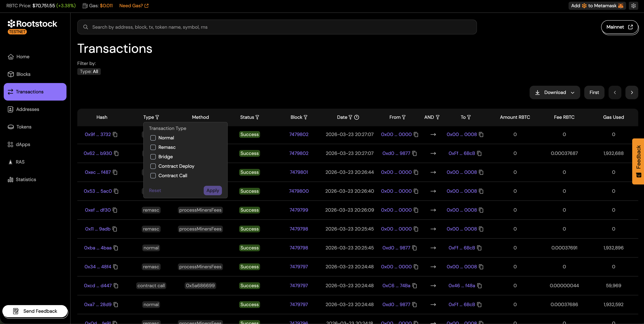The height and width of the screenshot is (324, 644).
Task: Enable the Contract Call checkbox
Action: (153, 176)
